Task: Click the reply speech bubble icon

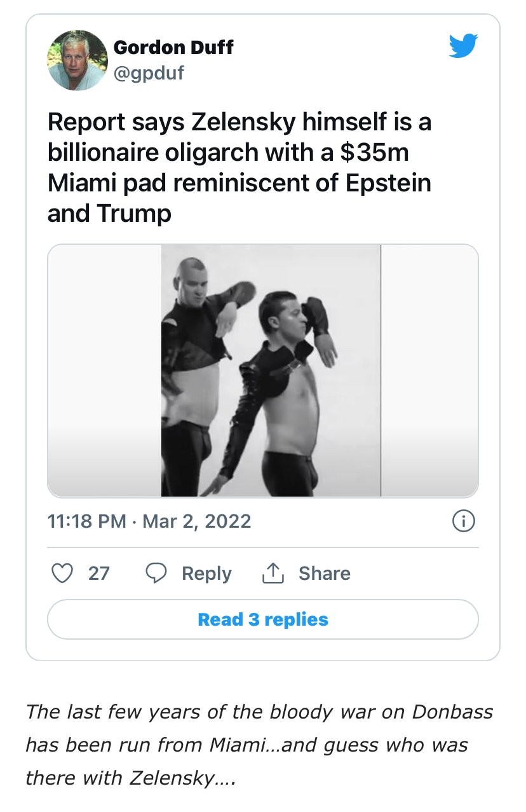Action: (156, 574)
